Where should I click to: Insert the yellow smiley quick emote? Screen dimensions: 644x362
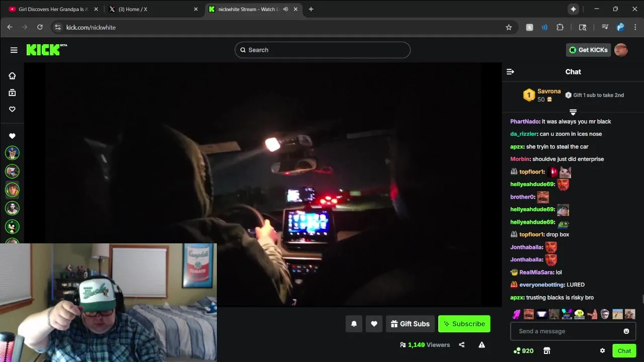tap(579, 314)
